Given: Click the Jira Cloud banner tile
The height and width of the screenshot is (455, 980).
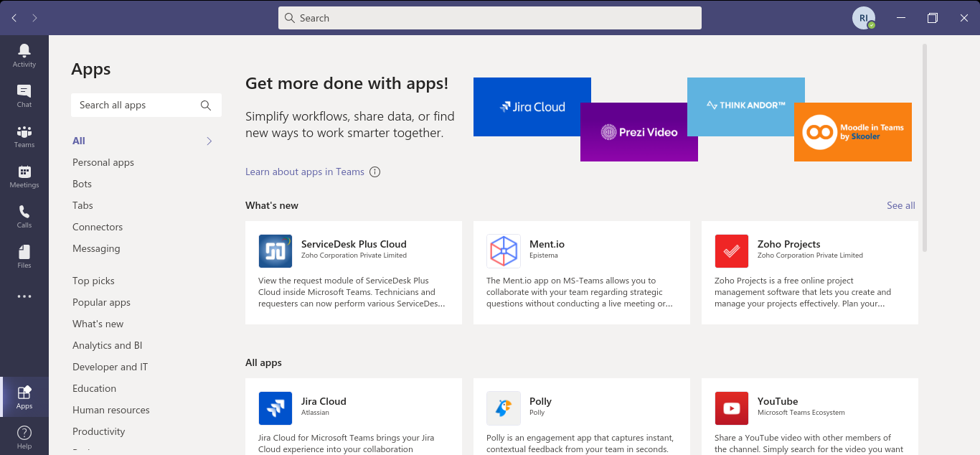Looking at the screenshot, I should [x=532, y=107].
